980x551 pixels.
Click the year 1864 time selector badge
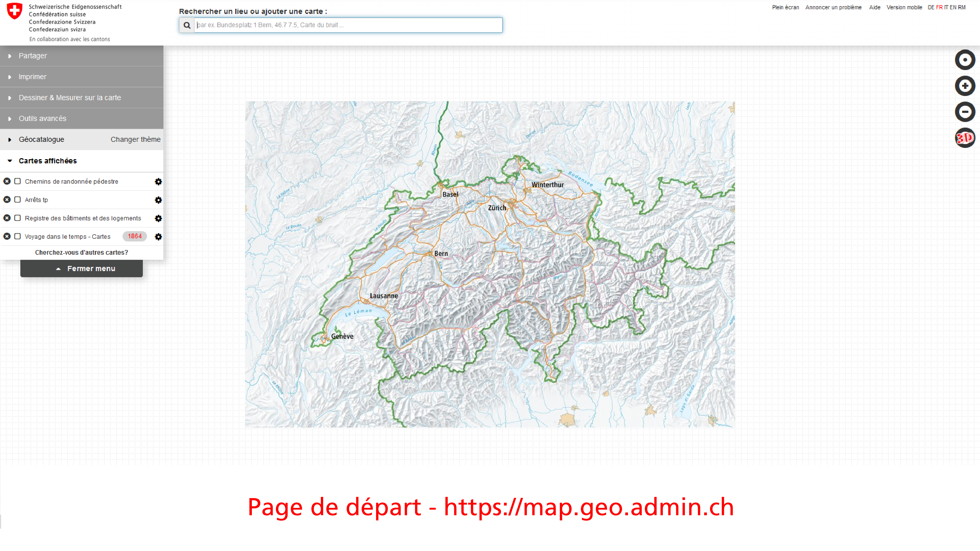(x=135, y=236)
